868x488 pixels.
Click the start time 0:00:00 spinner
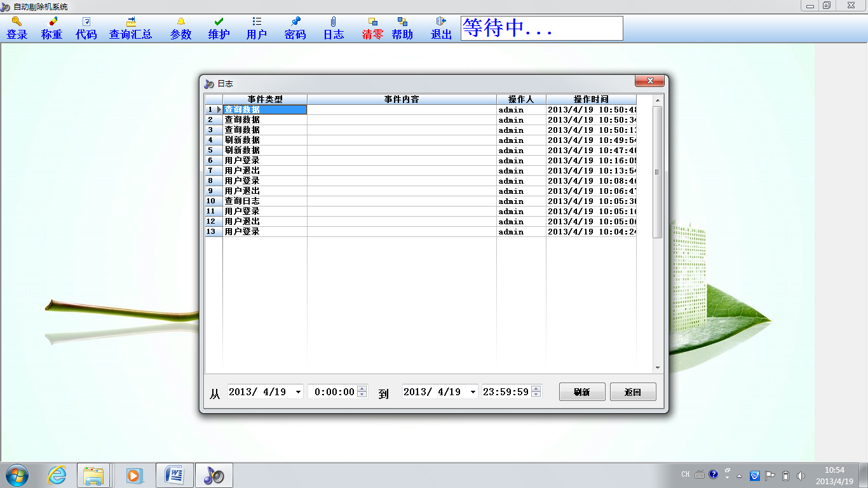point(362,392)
